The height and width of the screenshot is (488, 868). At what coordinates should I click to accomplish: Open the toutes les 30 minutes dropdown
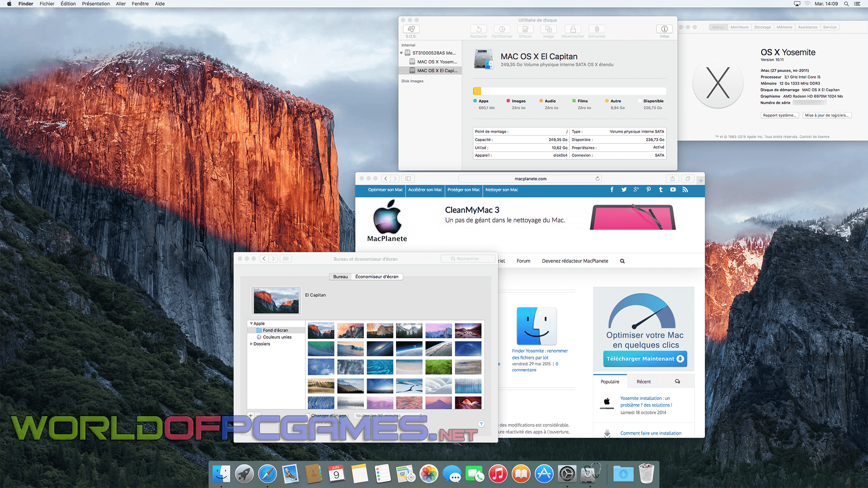[389, 416]
